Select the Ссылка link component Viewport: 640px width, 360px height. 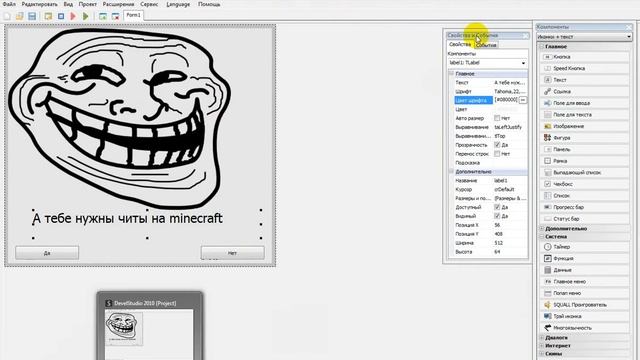pos(584,92)
